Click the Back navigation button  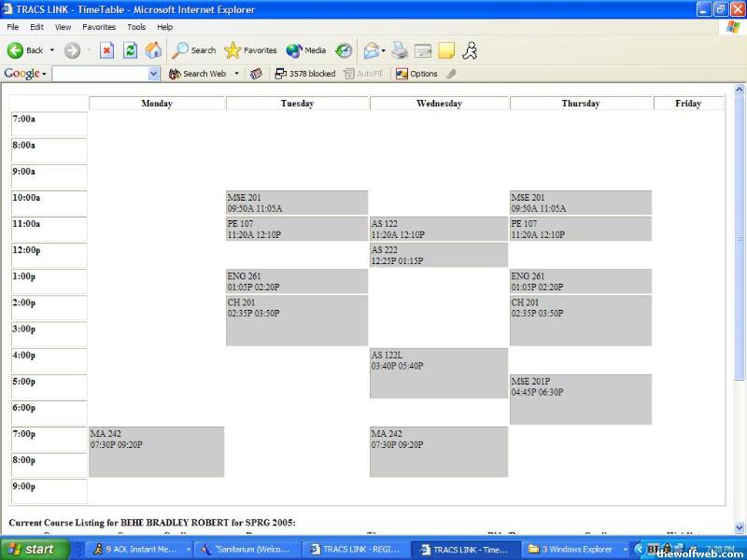25,50
